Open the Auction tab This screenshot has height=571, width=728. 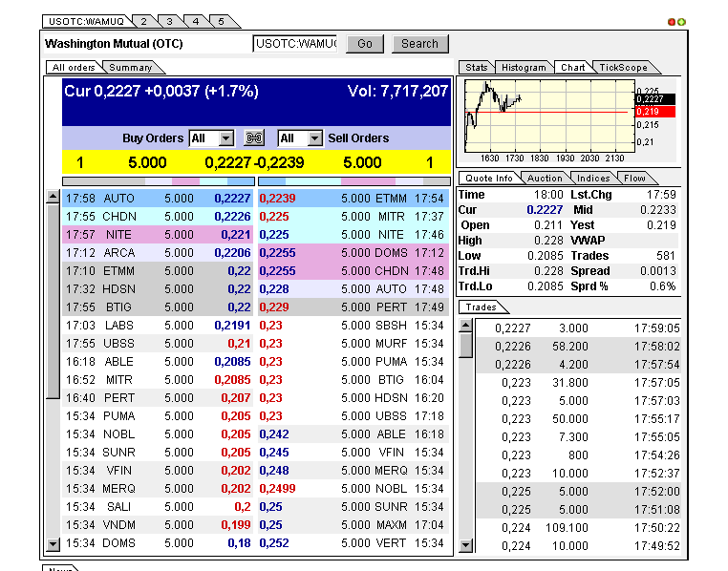(x=545, y=179)
